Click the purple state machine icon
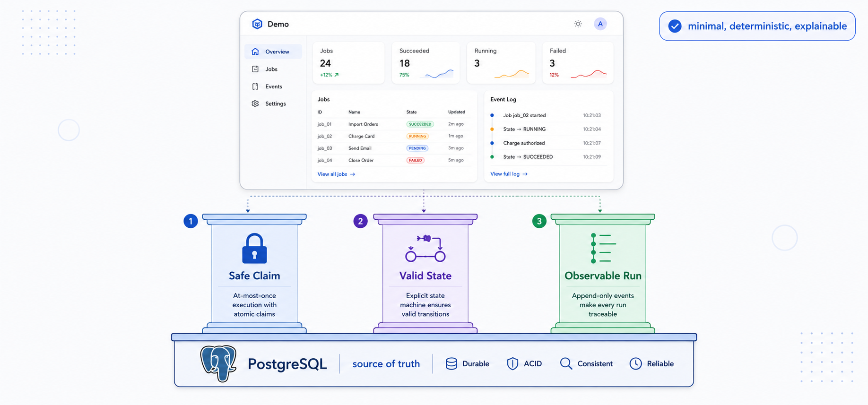The height and width of the screenshot is (405, 868). tap(425, 248)
